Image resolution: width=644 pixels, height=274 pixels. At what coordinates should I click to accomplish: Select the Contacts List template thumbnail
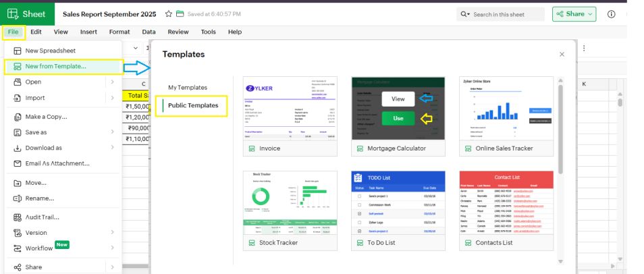[506, 203]
